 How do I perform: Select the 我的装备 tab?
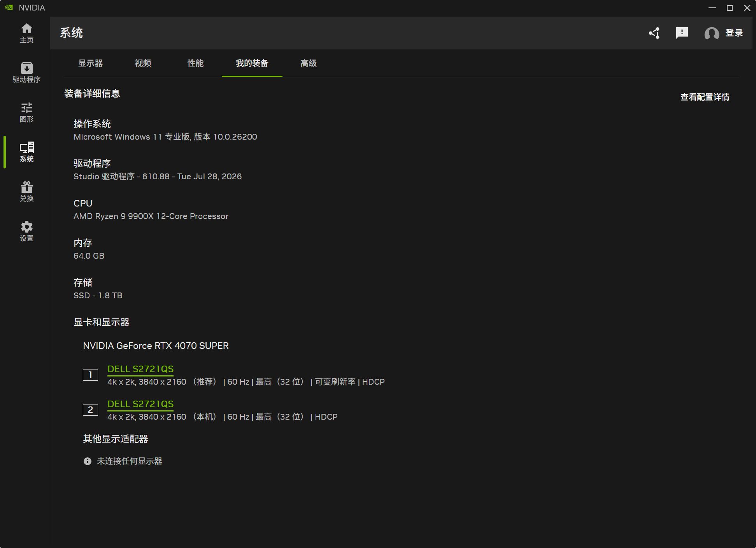pos(252,63)
